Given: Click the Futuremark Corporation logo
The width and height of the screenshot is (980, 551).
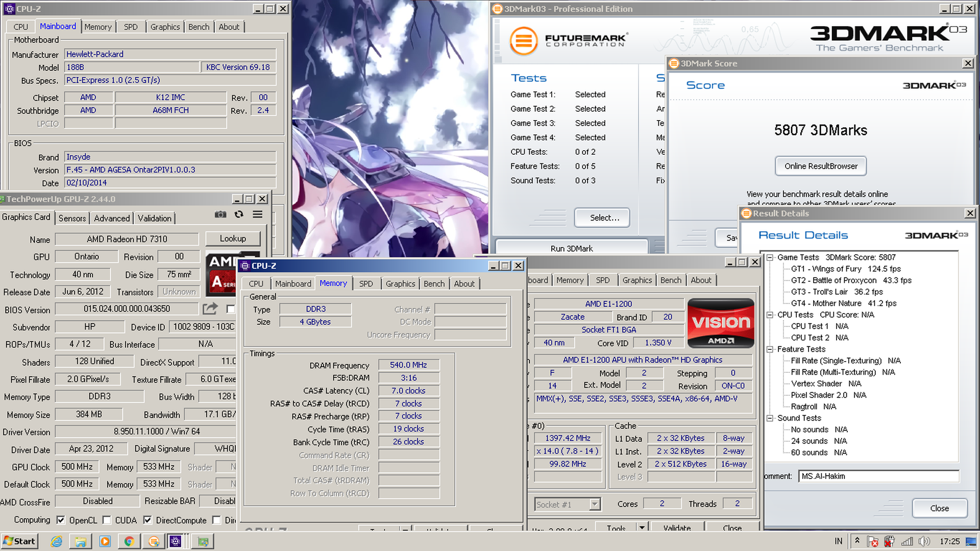Looking at the screenshot, I should (x=569, y=40).
